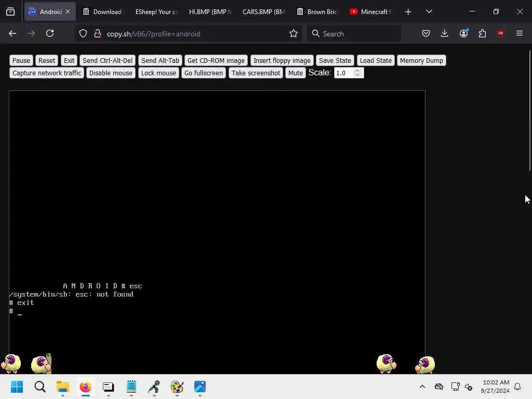Switch to the Brown Brick tab
The height and width of the screenshot is (399, 532).
(x=317, y=11)
